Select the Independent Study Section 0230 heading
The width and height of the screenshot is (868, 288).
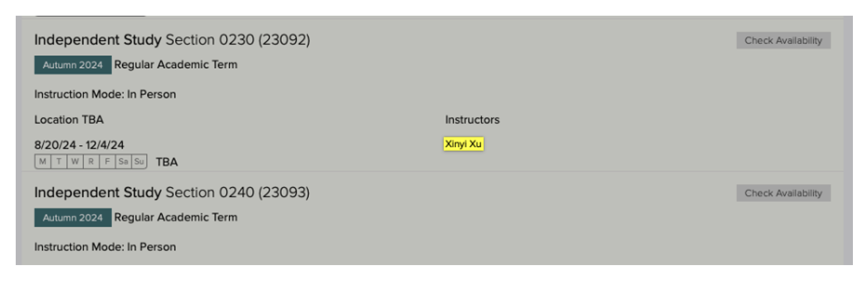[172, 41]
